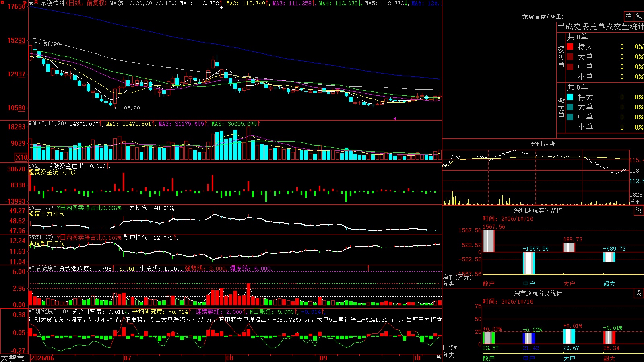Click the 105.80 low price annotation

pyautogui.click(x=130, y=108)
